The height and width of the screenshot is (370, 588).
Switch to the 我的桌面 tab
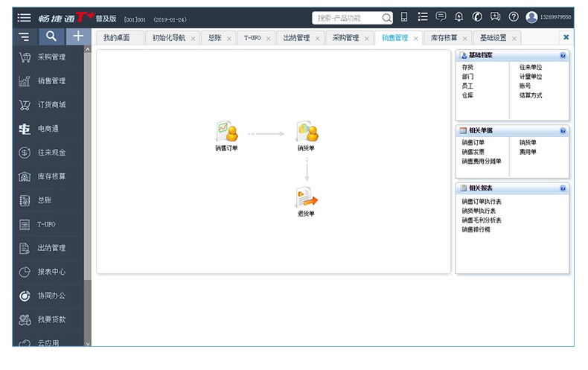[117, 37]
